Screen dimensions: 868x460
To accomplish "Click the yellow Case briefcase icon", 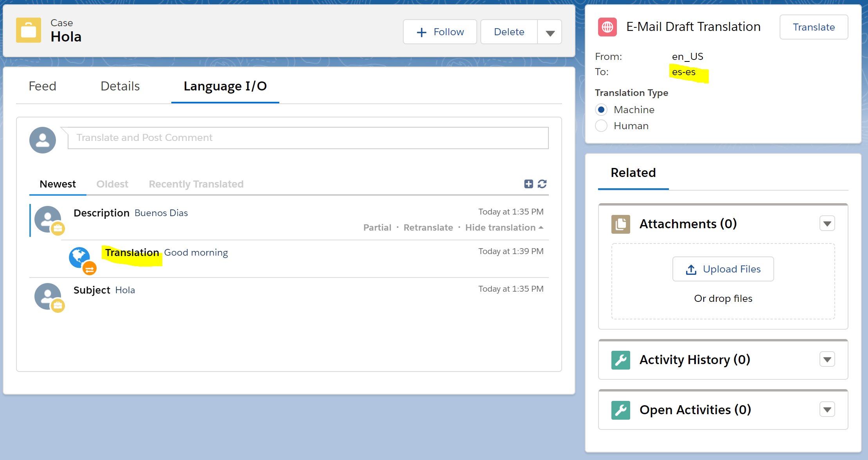I will 29,30.
